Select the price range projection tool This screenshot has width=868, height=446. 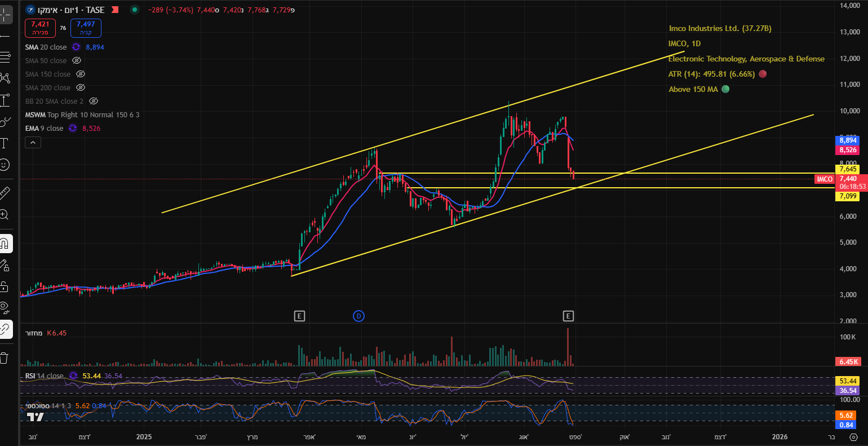pyautogui.click(x=5, y=100)
